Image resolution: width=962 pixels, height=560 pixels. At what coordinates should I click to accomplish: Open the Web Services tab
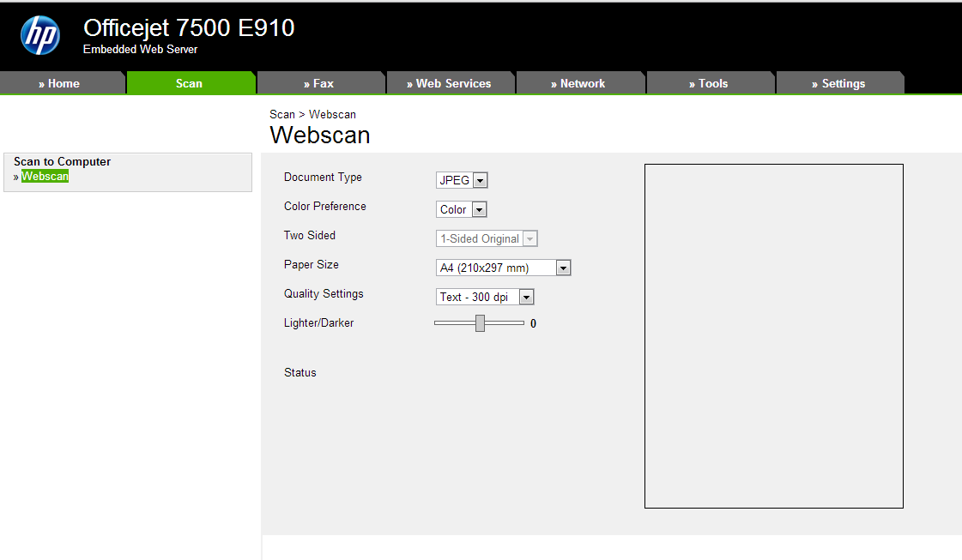[451, 83]
